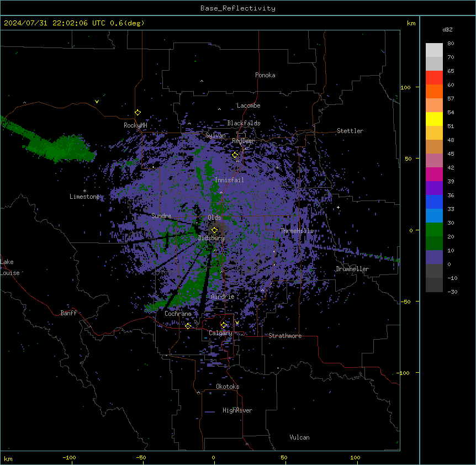Click the 50 tick on the right axis
The width and height of the screenshot is (476, 465).
tap(408, 158)
